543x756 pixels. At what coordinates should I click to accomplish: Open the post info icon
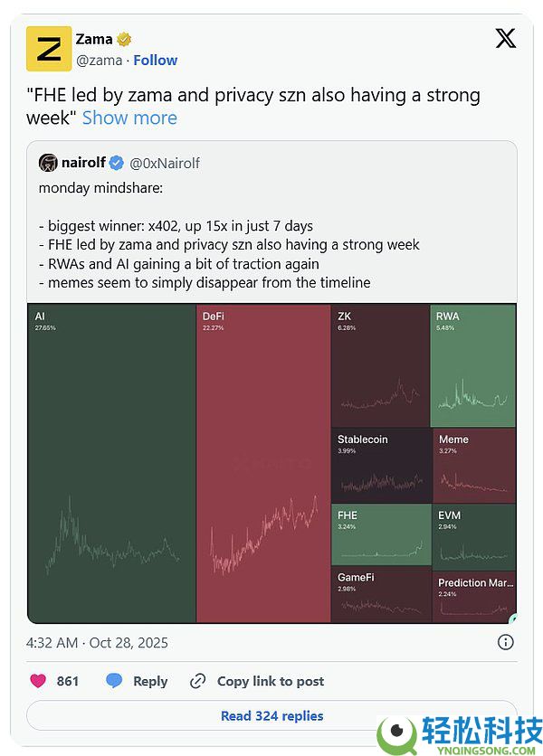(506, 642)
